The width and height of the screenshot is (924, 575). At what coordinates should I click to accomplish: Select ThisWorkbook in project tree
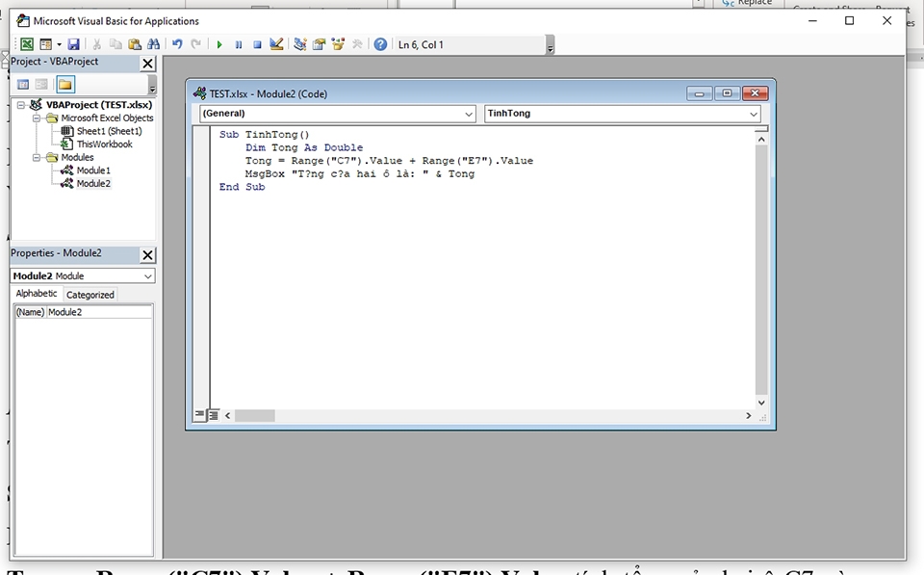104,144
